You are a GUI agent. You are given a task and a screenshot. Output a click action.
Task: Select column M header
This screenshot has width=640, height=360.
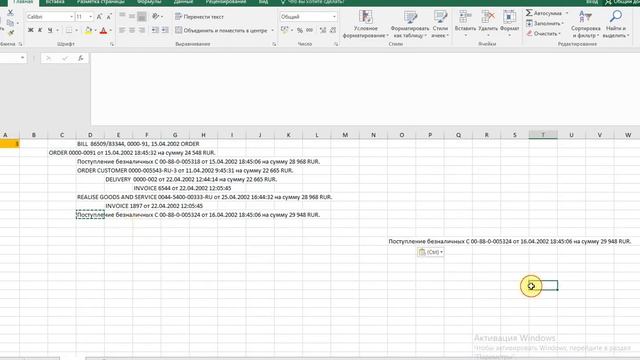345,135
